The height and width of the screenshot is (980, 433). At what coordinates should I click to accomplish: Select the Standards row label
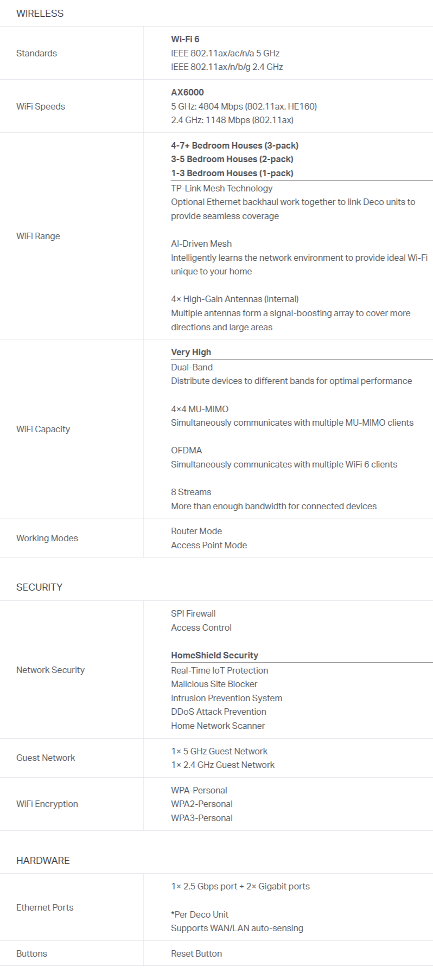point(36,53)
